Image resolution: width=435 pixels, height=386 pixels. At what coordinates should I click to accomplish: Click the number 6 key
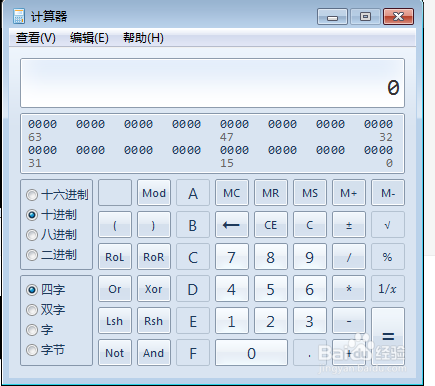(310, 289)
